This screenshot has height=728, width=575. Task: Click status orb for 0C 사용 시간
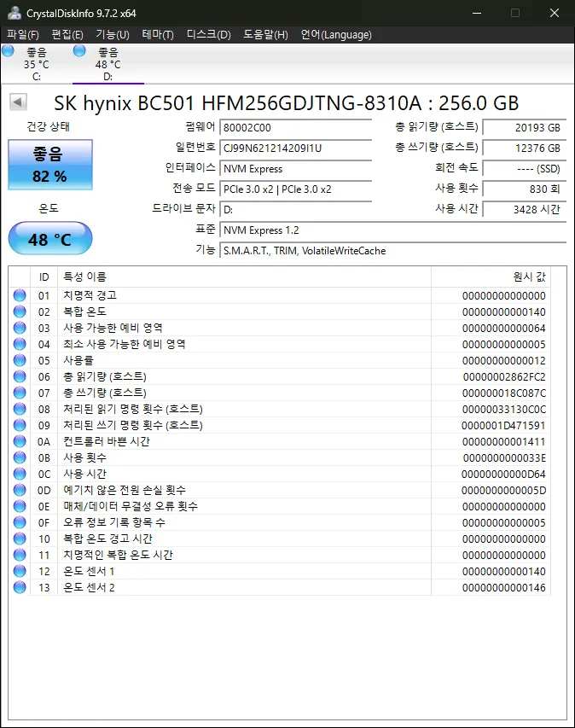click(20, 474)
